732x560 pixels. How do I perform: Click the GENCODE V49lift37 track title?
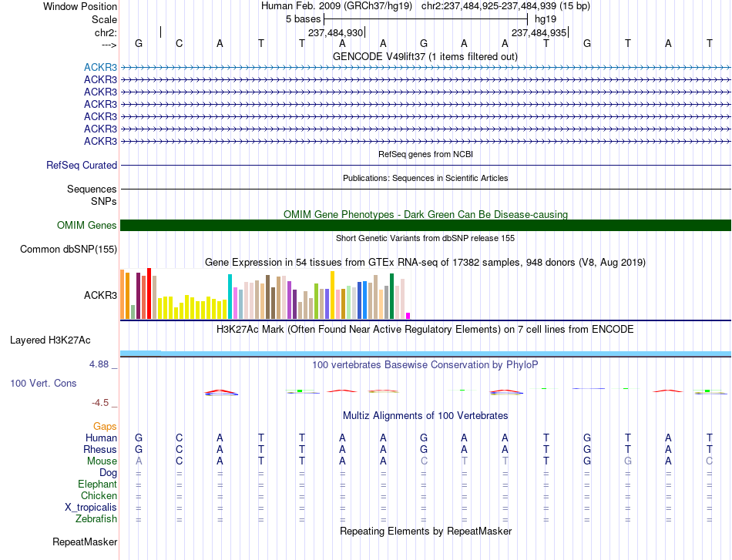point(425,56)
